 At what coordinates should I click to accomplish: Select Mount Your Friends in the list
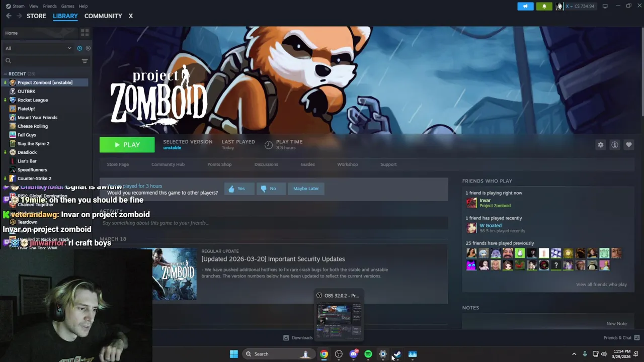point(37,118)
